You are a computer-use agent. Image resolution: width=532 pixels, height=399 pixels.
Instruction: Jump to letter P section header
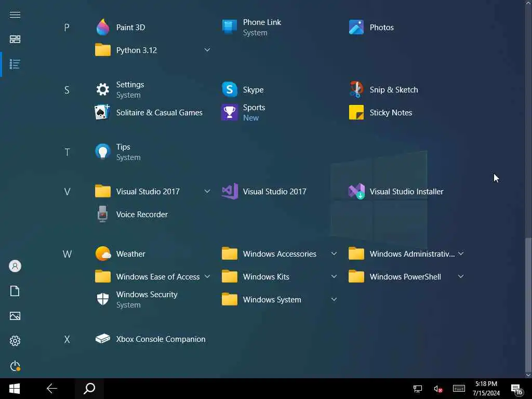(67, 28)
